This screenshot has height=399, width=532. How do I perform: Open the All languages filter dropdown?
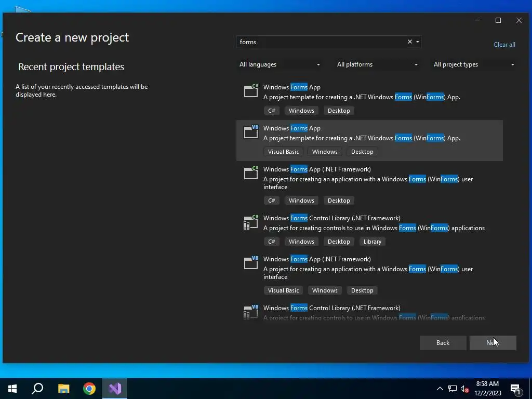[280, 64]
